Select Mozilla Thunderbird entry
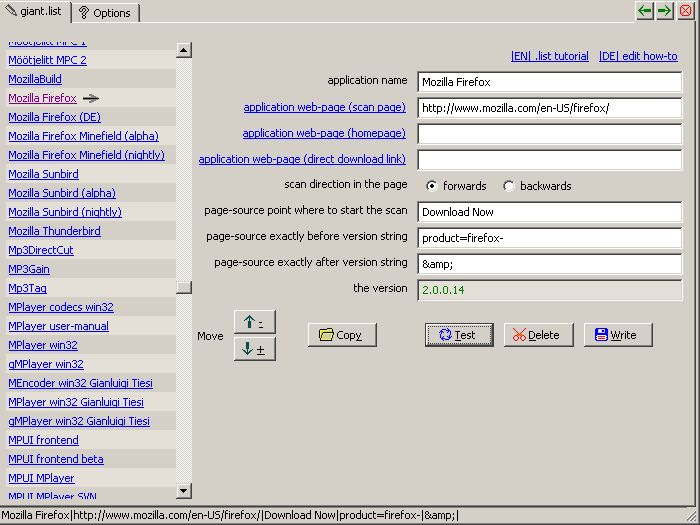700x525 pixels. point(54,231)
